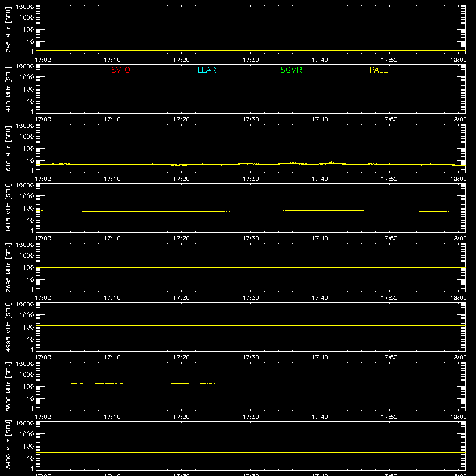
Task: Select the 15400 MHz [SFU] axis title
Action: [8, 446]
